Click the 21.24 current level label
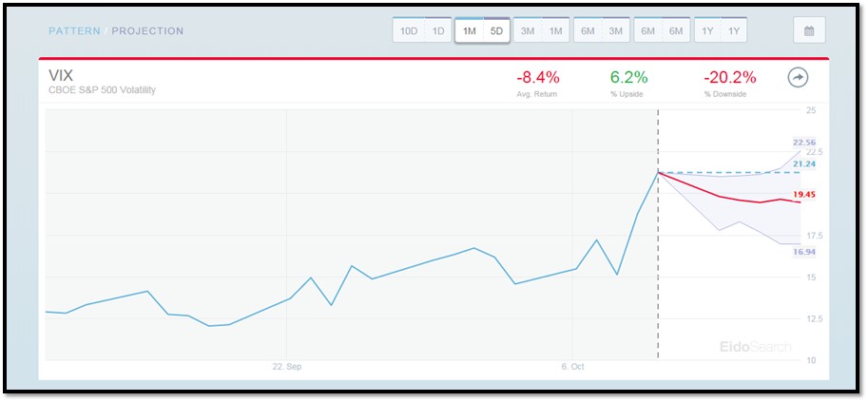868x402 pixels. click(x=803, y=163)
